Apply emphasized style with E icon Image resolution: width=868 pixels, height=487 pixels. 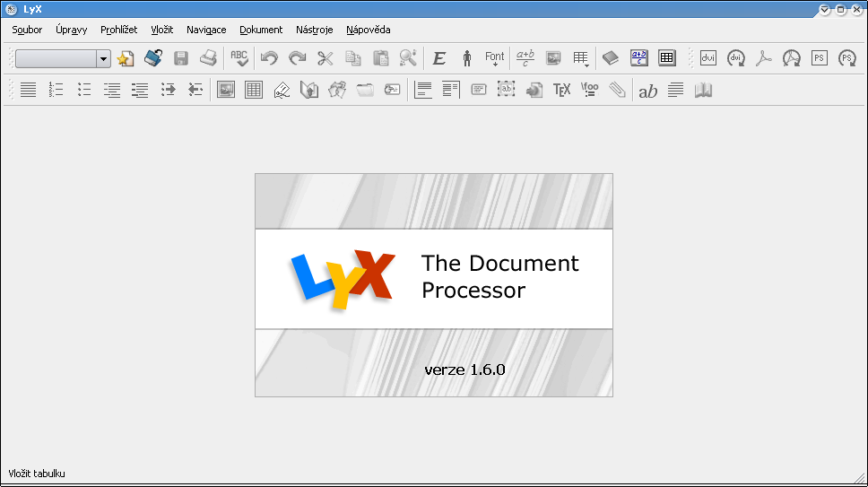pyautogui.click(x=439, y=58)
